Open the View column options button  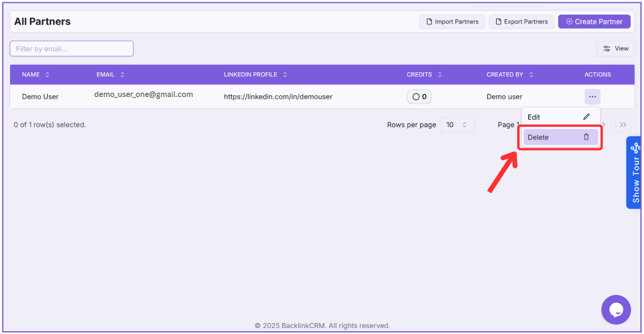click(615, 49)
